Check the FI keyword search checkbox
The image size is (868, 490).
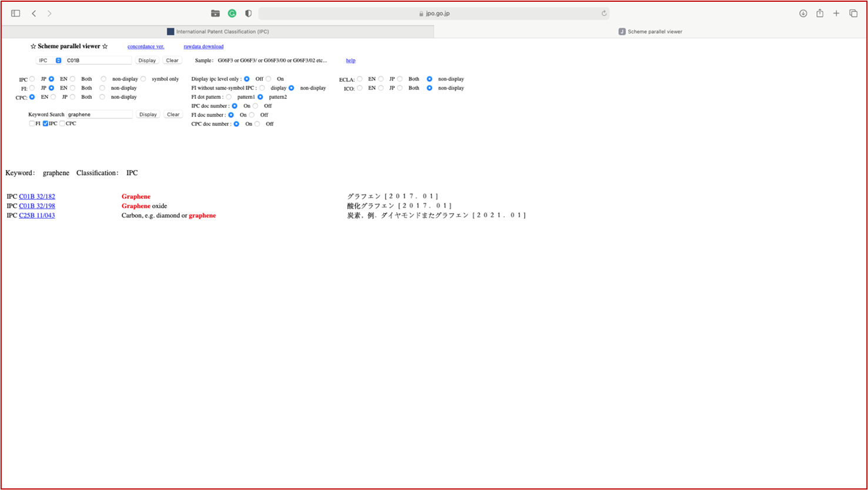pos(32,123)
